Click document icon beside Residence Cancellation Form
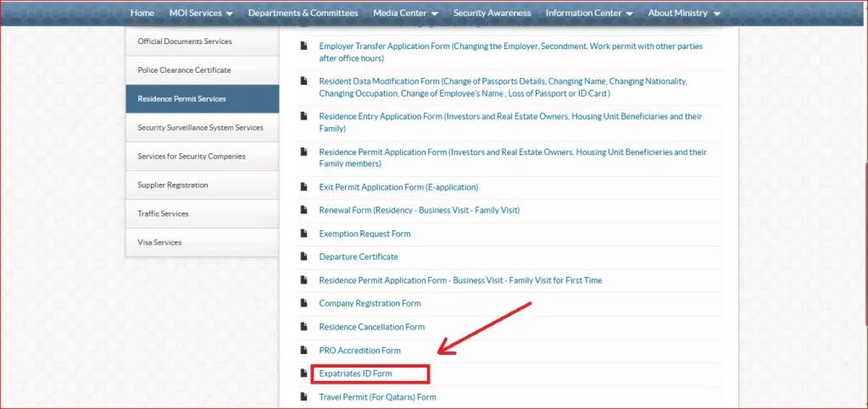The height and width of the screenshot is (409, 868). click(x=303, y=327)
